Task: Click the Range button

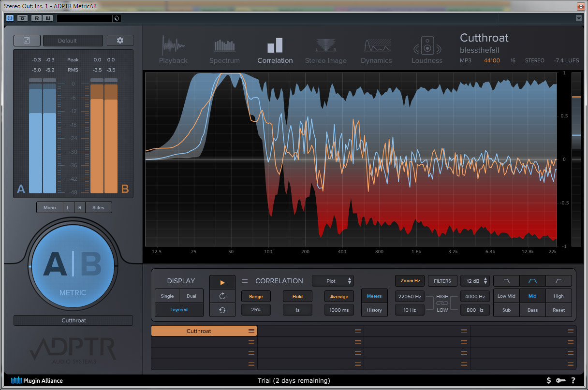Action: [x=256, y=296]
